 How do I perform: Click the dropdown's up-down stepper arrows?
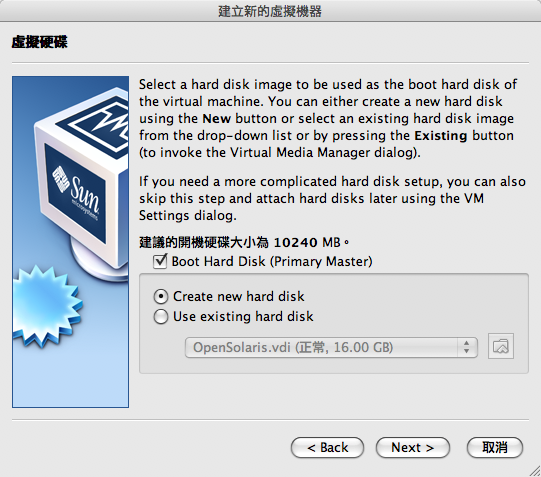pos(466,347)
